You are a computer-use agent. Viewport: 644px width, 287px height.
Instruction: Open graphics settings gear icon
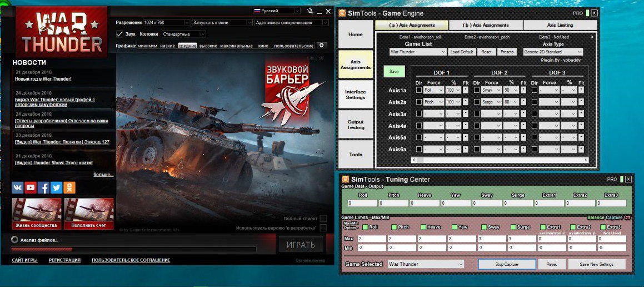coord(321,45)
